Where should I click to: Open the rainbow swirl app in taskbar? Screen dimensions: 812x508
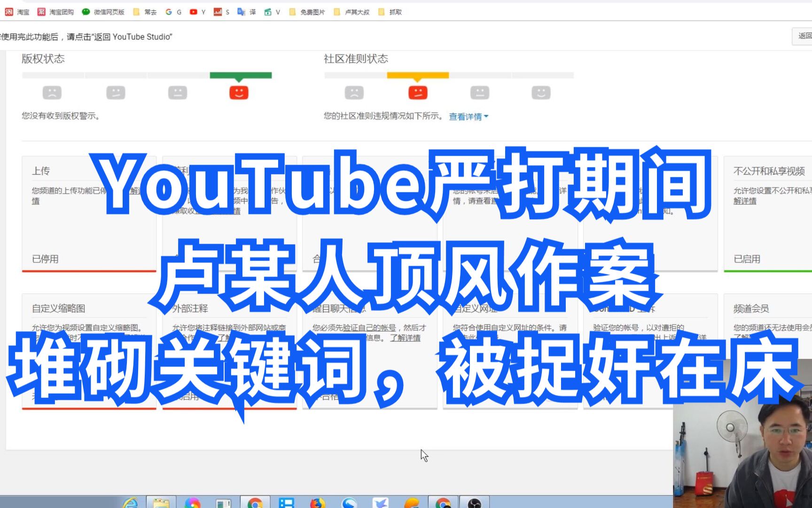pyautogui.click(x=192, y=502)
